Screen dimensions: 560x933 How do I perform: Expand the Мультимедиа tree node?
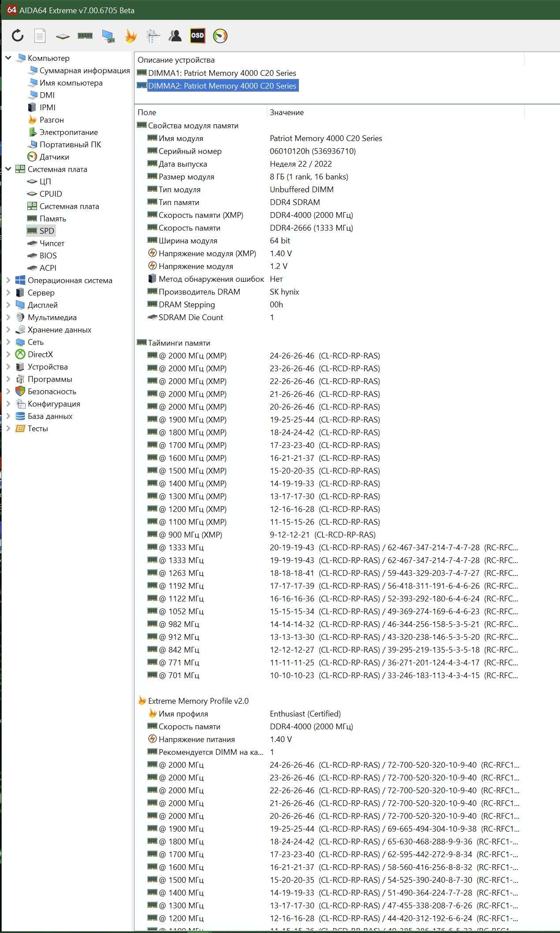tap(8, 317)
